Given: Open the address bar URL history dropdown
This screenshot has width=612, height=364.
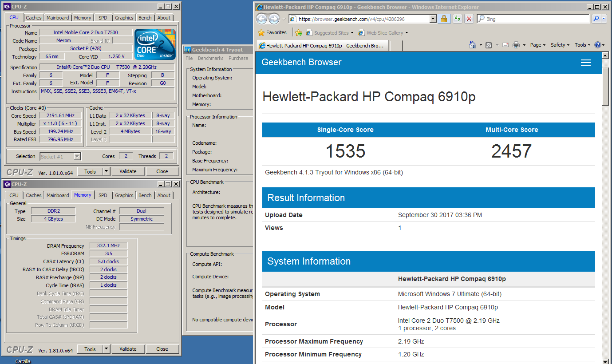Looking at the screenshot, I should [433, 19].
